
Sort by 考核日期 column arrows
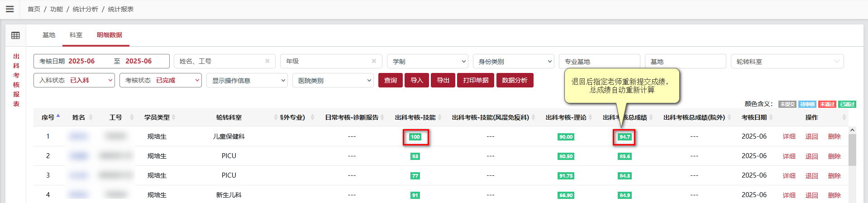(771, 117)
